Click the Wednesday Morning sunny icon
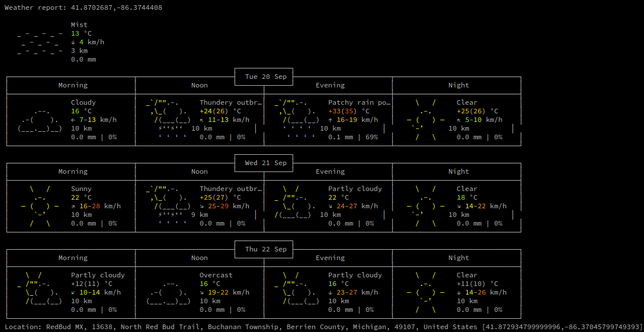This screenshot has height=332, width=644. 40,206
